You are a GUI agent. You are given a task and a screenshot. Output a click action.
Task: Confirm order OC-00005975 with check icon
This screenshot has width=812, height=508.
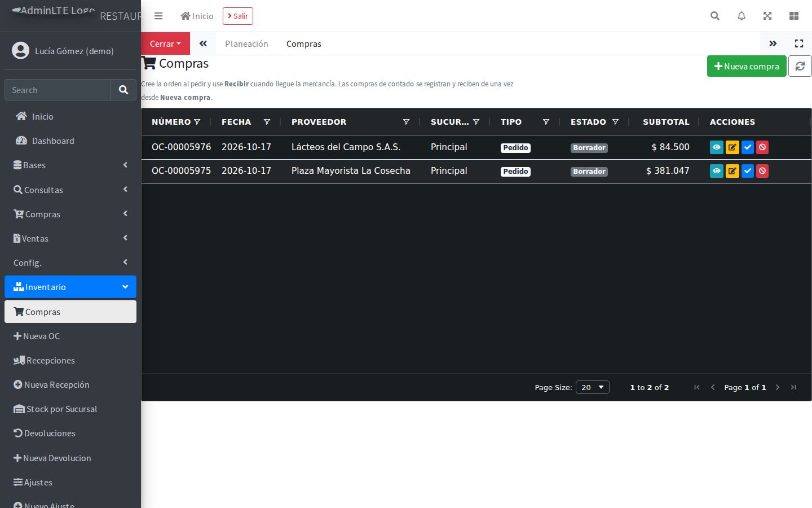pos(747,171)
